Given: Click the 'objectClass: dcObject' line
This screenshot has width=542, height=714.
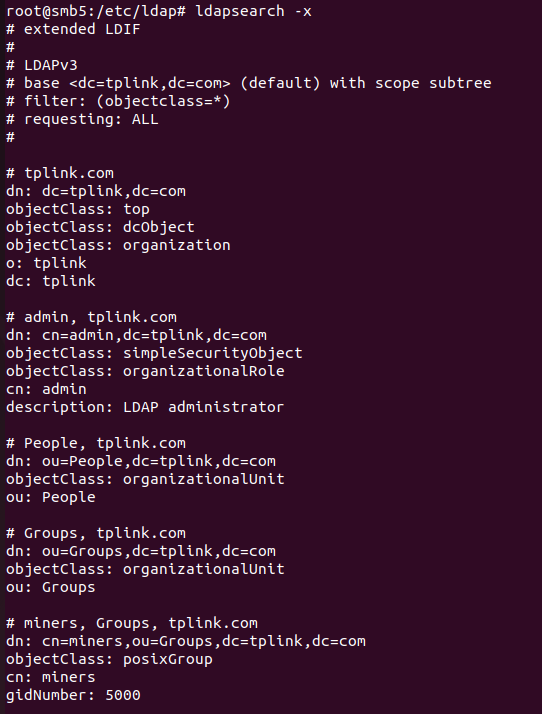Looking at the screenshot, I should [100, 227].
